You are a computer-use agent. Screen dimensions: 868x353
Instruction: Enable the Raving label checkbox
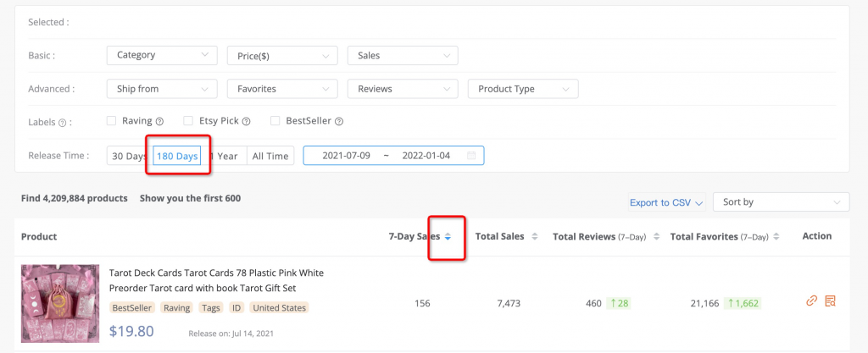[111, 121]
